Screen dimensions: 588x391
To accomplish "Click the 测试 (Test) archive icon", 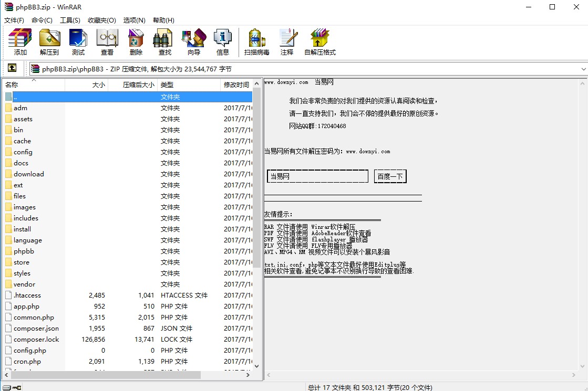I will [78, 42].
